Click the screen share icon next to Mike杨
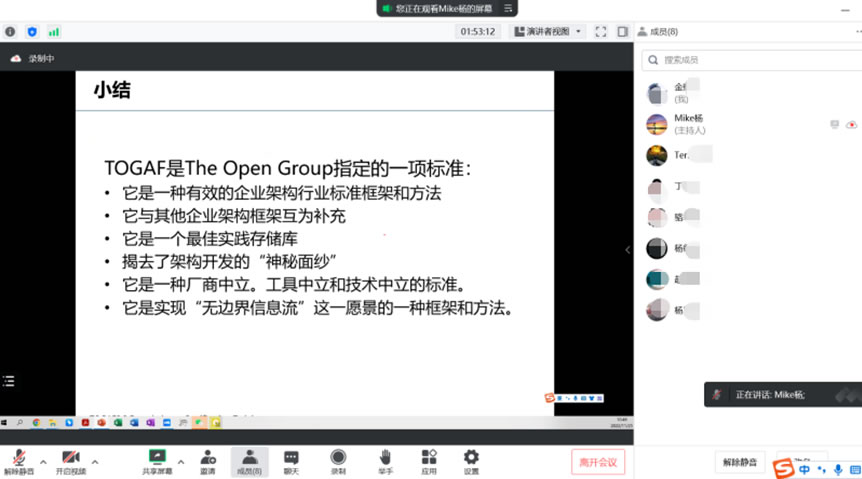 pyautogui.click(x=835, y=125)
